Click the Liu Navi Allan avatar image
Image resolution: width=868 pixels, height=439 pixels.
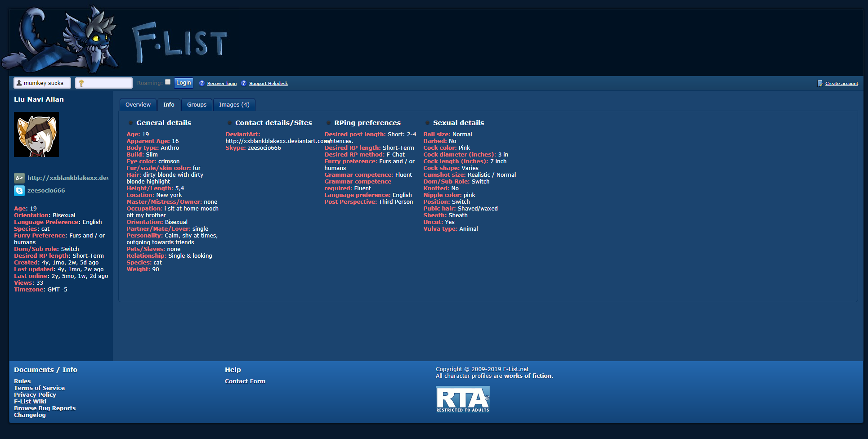[36, 134]
